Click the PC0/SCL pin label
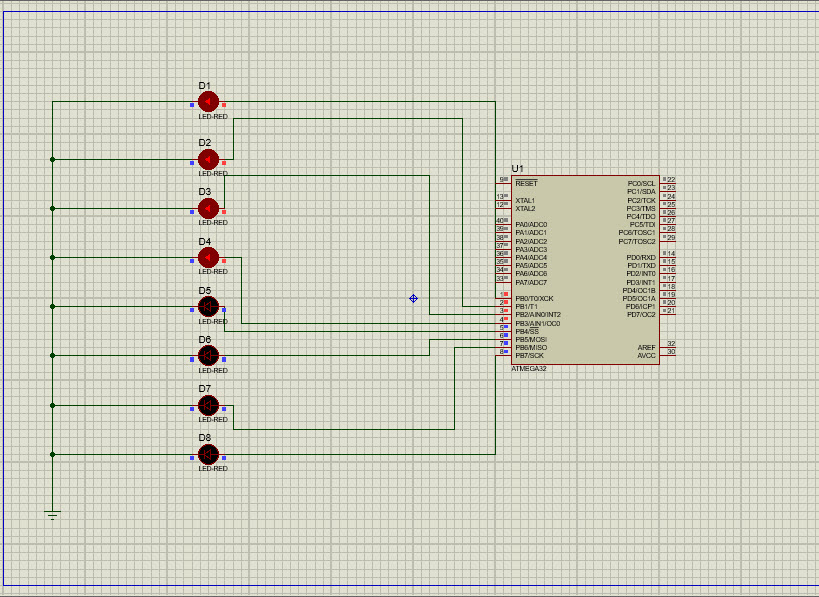 coord(641,184)
